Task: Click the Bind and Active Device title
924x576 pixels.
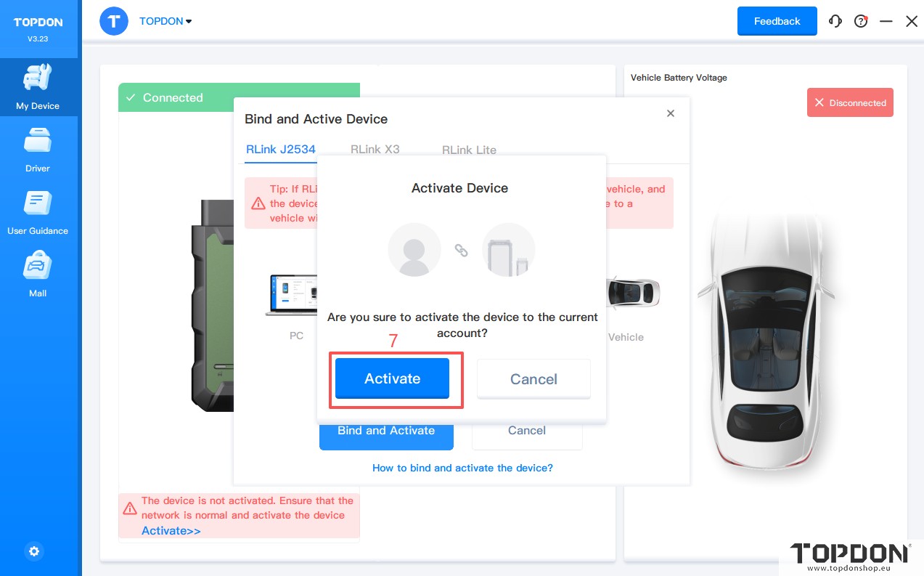Action: 316,119
